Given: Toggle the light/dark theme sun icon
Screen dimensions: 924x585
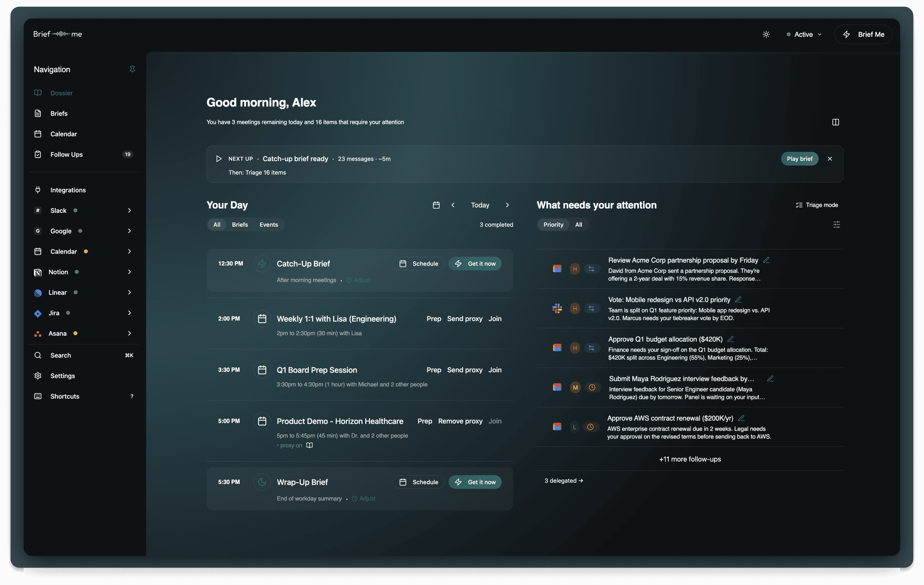Looking at the screenshot, I should click(x=766, y=34).
